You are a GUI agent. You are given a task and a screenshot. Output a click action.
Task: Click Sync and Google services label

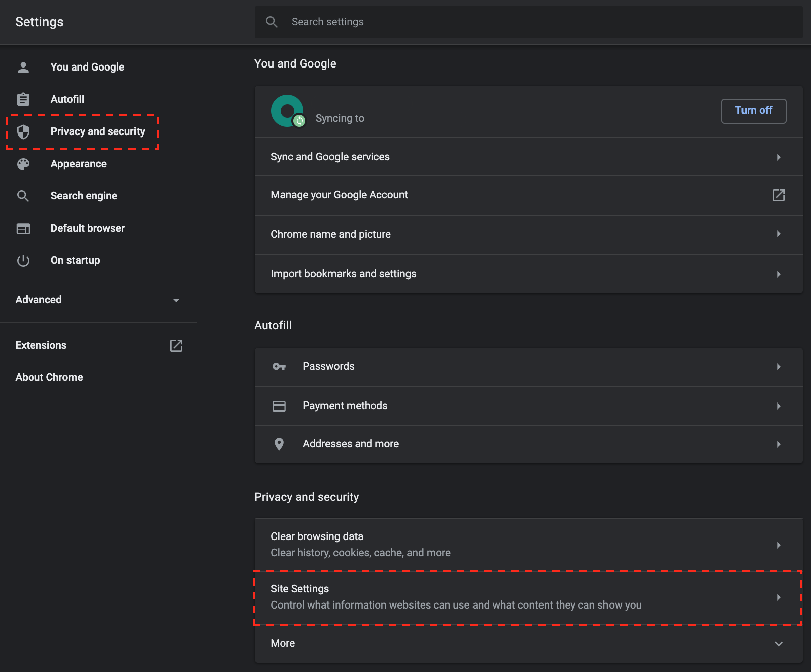pos(330,157)
